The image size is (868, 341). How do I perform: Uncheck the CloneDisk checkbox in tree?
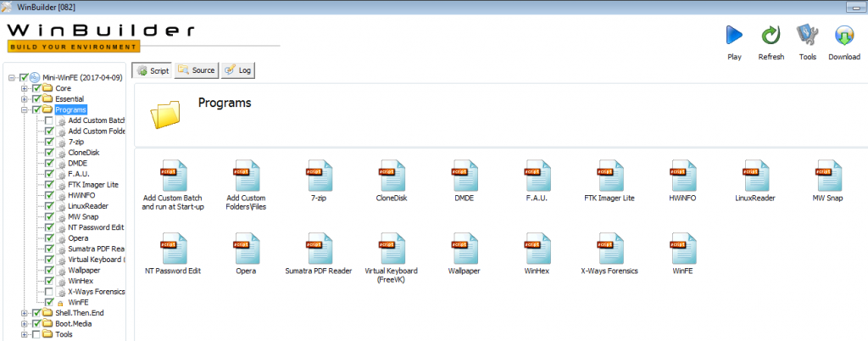tap(49, 153)
